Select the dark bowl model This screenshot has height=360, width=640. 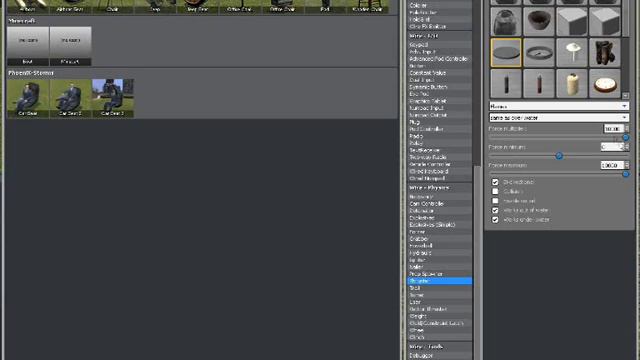coord(539,21)
